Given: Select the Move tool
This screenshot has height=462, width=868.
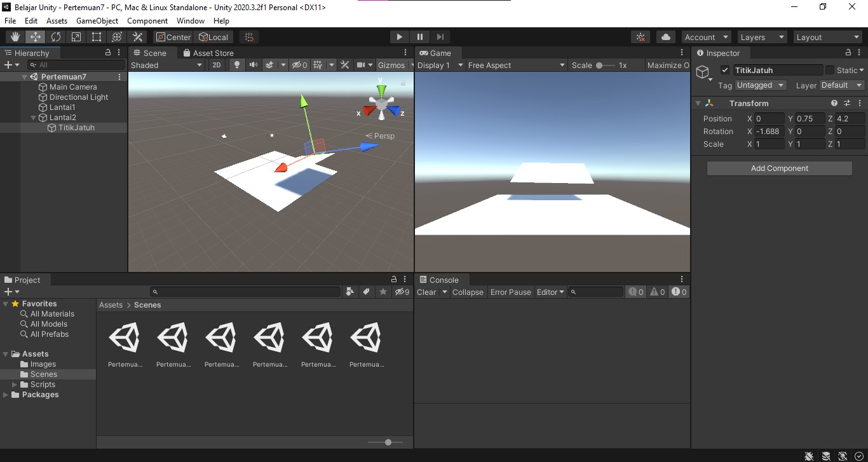Looking at the screenshot, I should (x=35, y=36).
